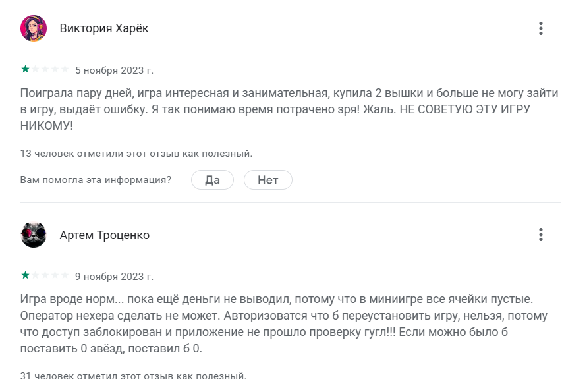Click Артем Троценко's cat avatar
Screen dimensions: 562x392
click(34, 235)
